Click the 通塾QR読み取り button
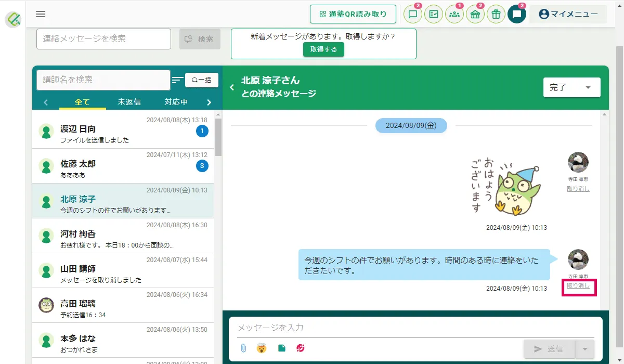Viewport: 624px width, 364px height. [353, 14]
